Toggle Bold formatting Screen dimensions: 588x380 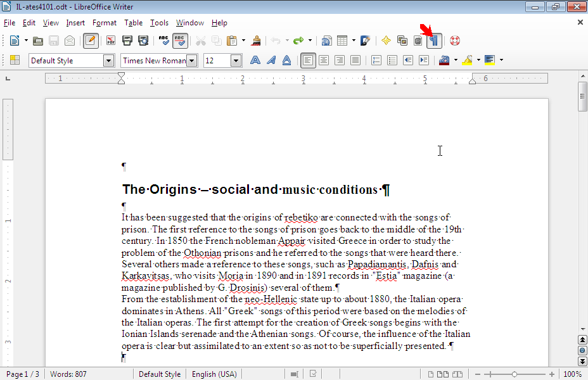pos(255,60)
